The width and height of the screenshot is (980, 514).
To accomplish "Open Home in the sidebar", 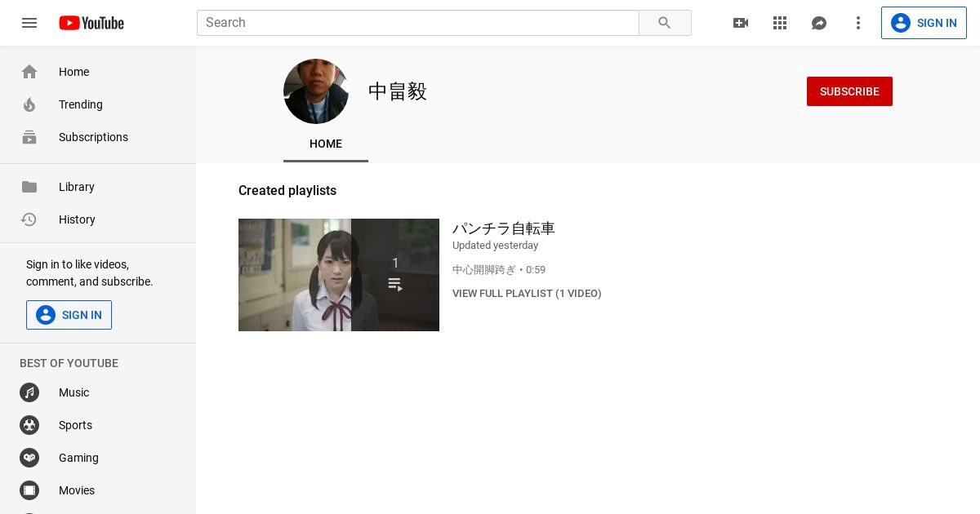I will click(98, 72).
